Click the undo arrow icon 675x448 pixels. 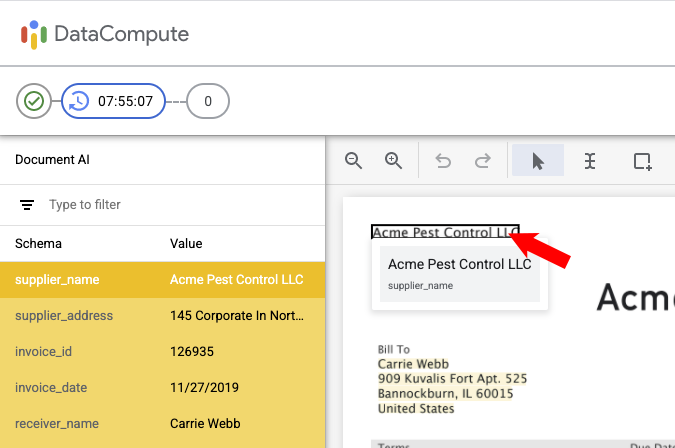[443, 161]
